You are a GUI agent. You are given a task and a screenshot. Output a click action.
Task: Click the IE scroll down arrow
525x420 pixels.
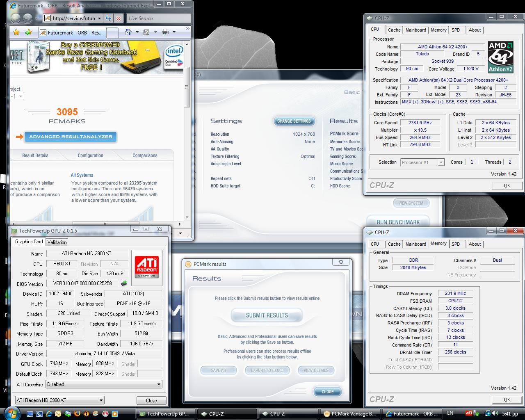[187, 217]
